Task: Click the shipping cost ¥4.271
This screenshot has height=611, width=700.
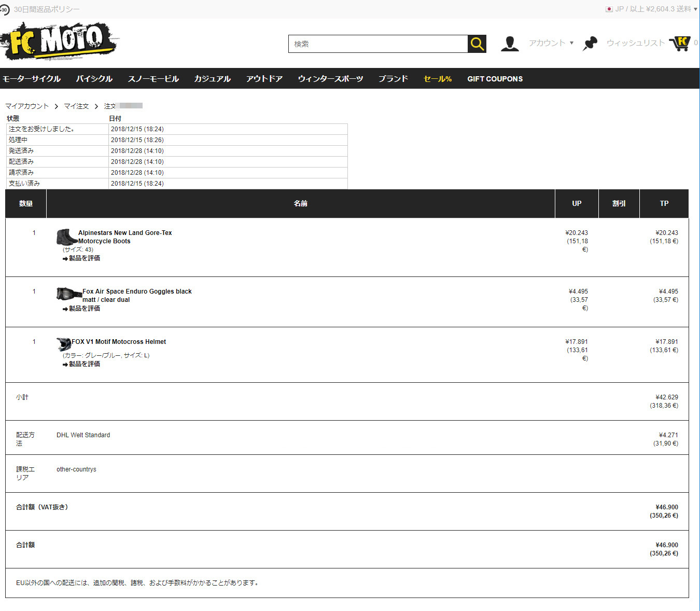Action: 668,435
